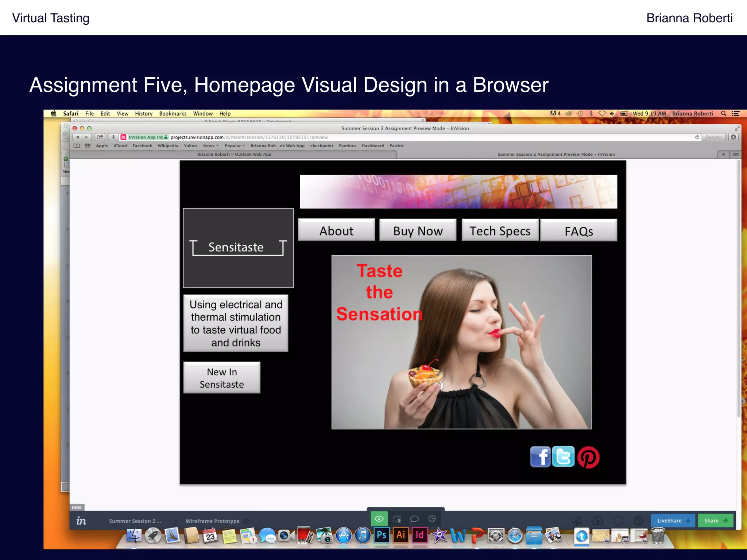Screen dimensions: 747x560
Task: Click the new tab plus button
Action: (723, 154)
